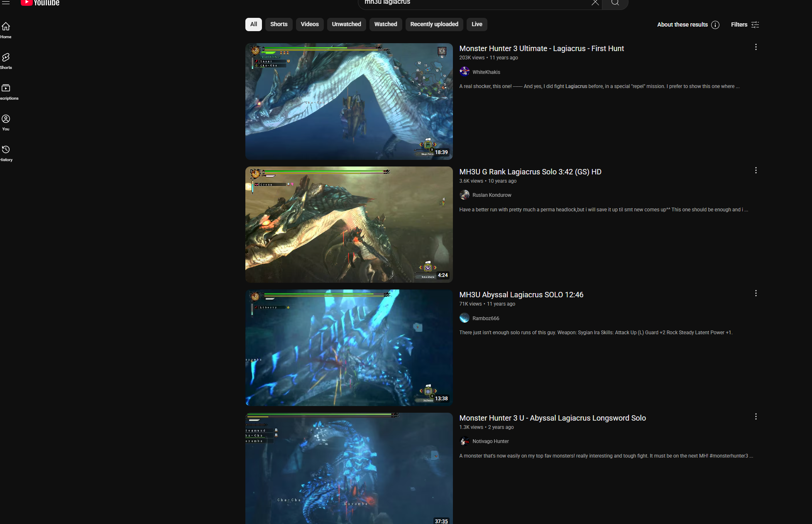812x524 pixels.
Task: Open Ruslan Kondurow channel avatar
Action: pos(465,195)
